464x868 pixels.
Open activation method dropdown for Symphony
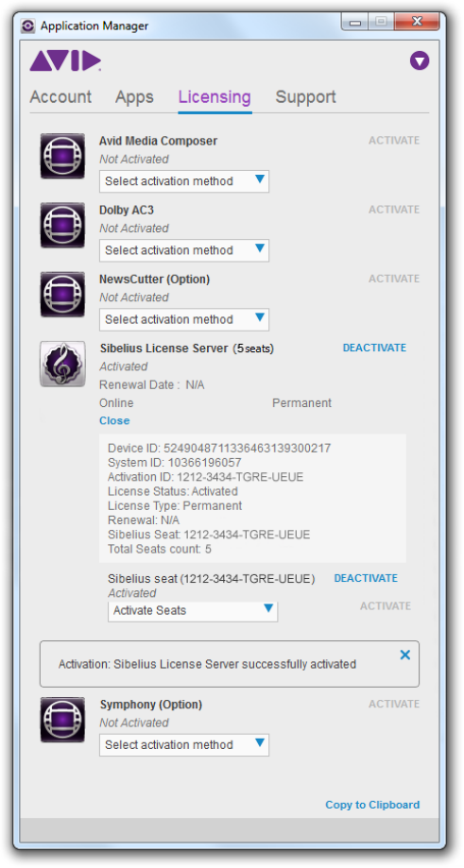click(x=184, y=744)
